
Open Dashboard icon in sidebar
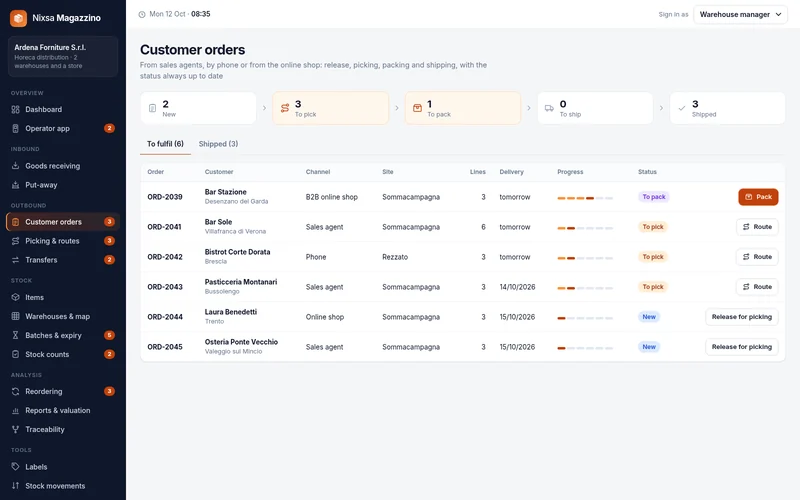[15, 109]
